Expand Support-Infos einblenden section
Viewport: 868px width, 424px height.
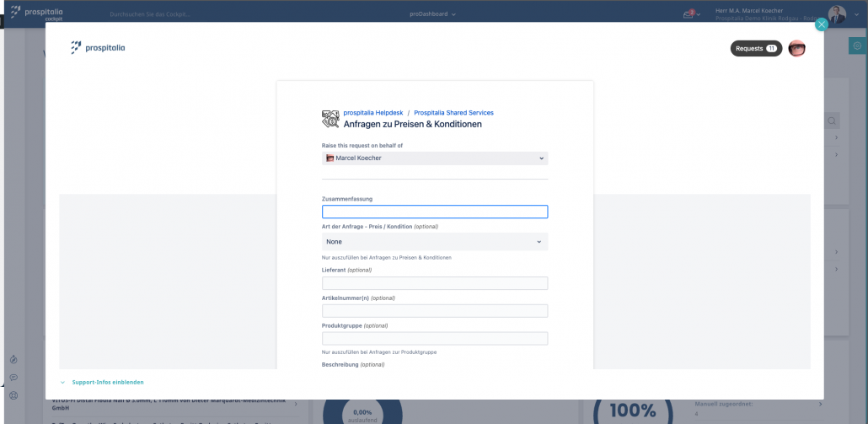pos(107,382)
